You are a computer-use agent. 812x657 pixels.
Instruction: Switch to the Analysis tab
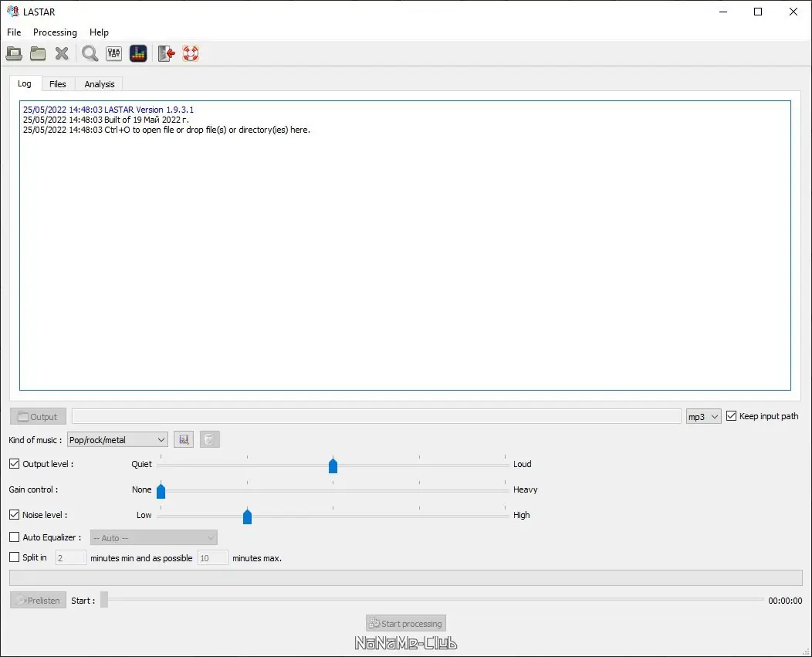coord(100,84)
